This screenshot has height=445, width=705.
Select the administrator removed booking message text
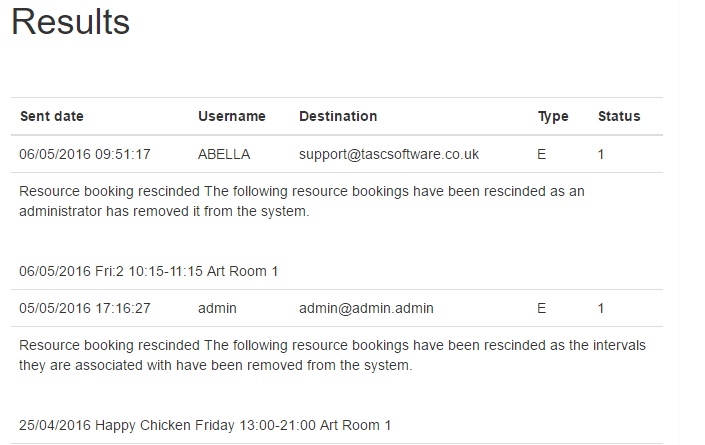pos(302,201)
